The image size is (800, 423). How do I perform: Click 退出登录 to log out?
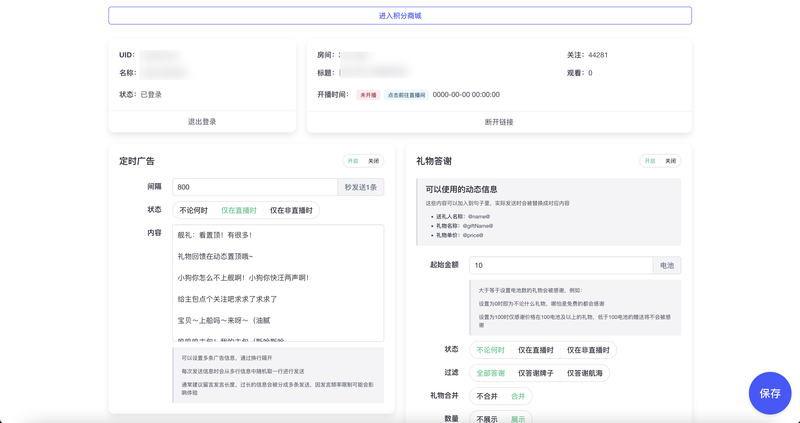pos(202,121)
